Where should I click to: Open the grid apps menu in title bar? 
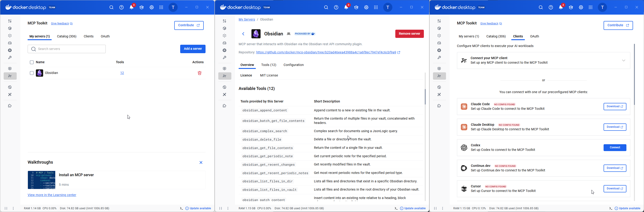pos(161,7)
